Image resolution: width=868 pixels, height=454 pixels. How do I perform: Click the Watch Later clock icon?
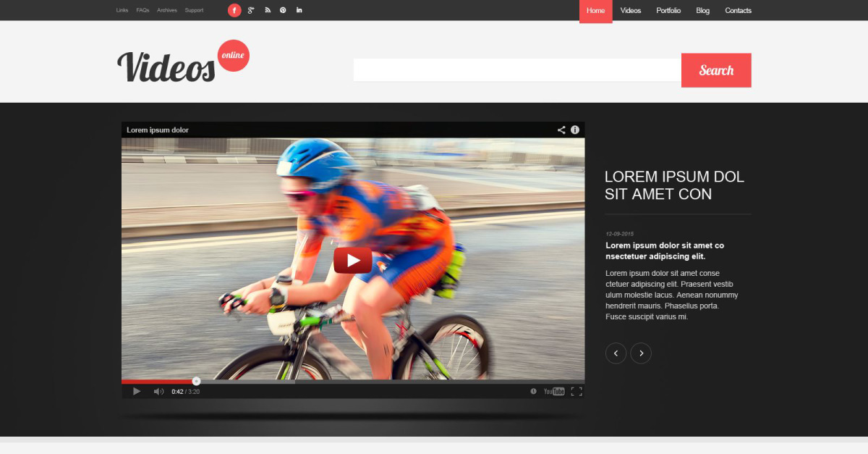pyautogui.click(x=534, y=392)
